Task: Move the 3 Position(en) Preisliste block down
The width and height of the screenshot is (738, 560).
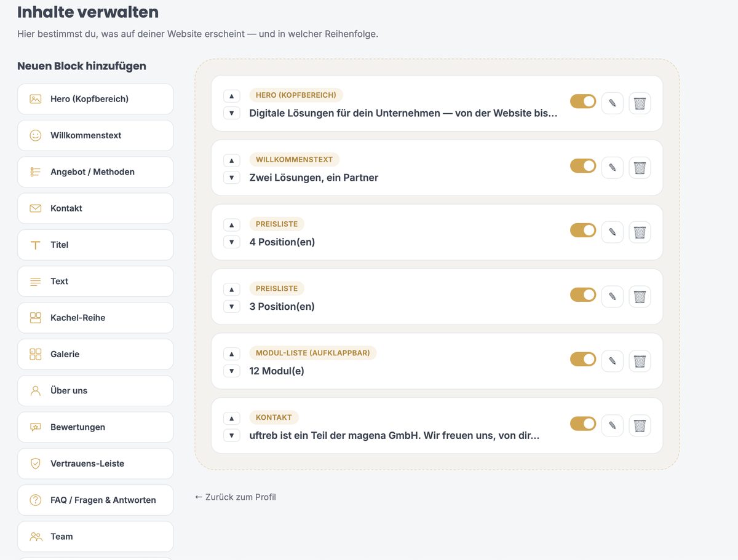Action: point(231,307)
